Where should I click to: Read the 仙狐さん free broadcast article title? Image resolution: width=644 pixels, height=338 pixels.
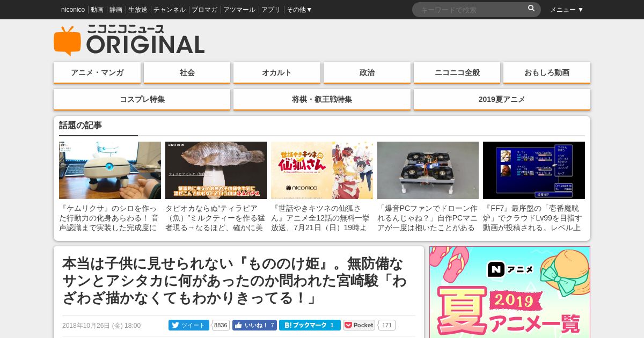pos(322,218)
